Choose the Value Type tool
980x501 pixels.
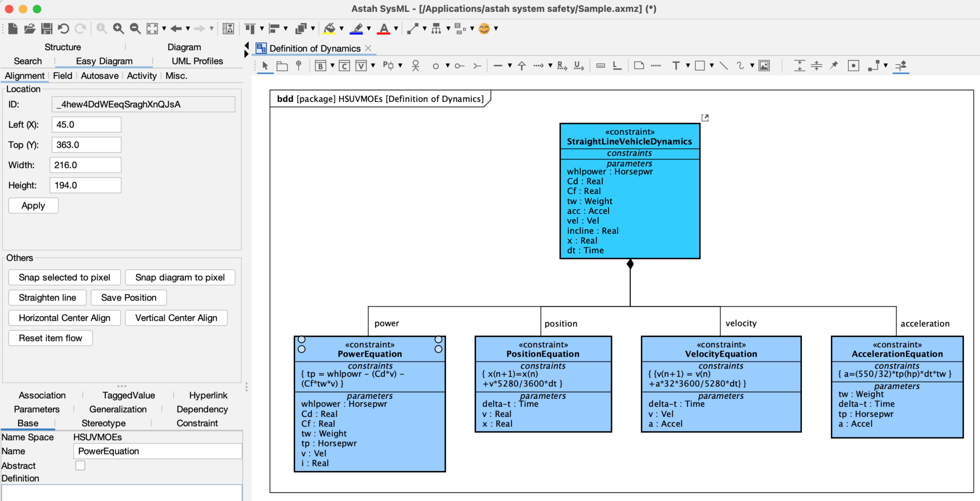pyautogui.click(x=361, y=65)
